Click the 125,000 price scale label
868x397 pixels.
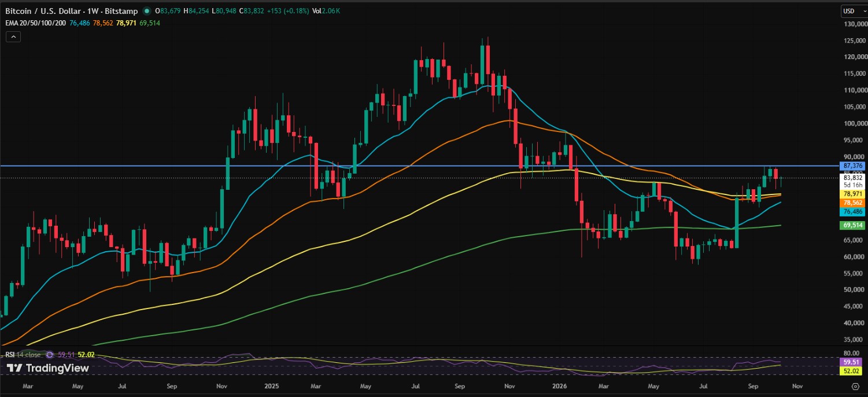855,41
